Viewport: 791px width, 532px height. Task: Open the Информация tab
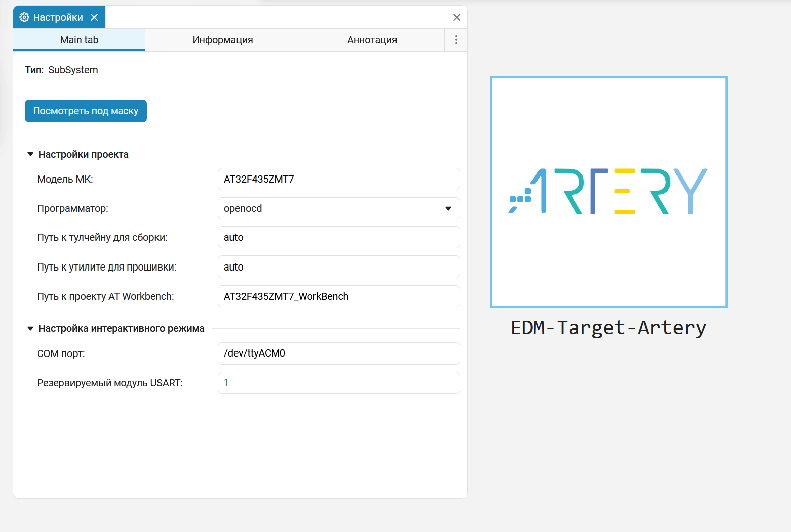pos(222,40)
